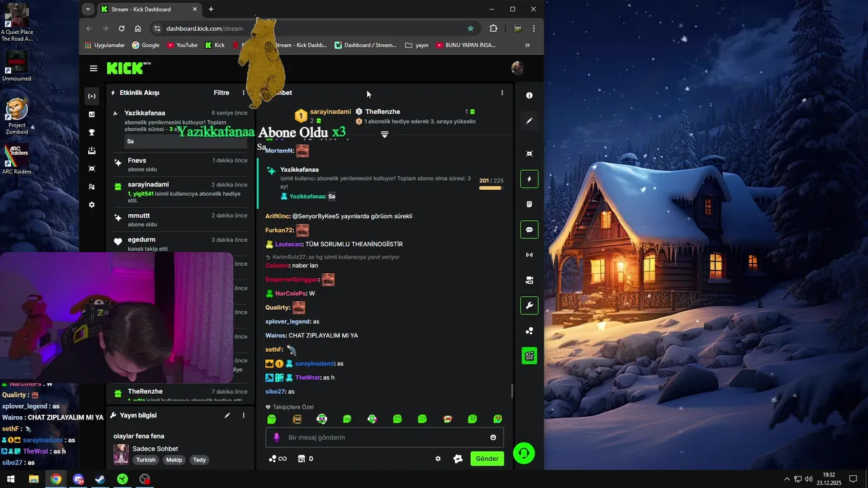Viewport: 868px width, 488px height.
Task: Edit stream info with the pencil icon
Action: (x=227, y=415)
